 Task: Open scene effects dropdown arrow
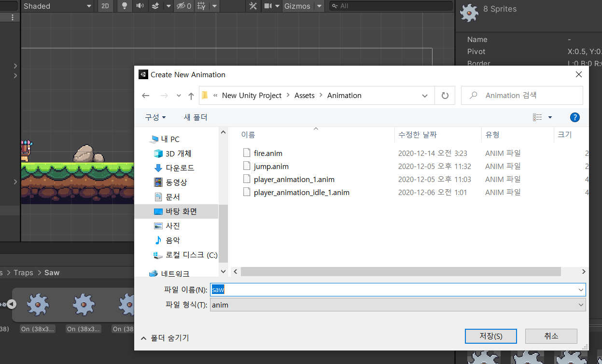(x=168, y=6)
